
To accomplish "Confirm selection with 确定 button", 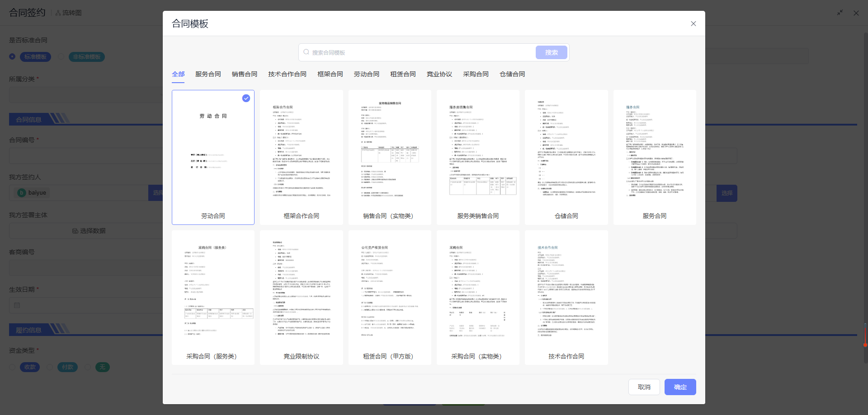I will coord(680,387).
